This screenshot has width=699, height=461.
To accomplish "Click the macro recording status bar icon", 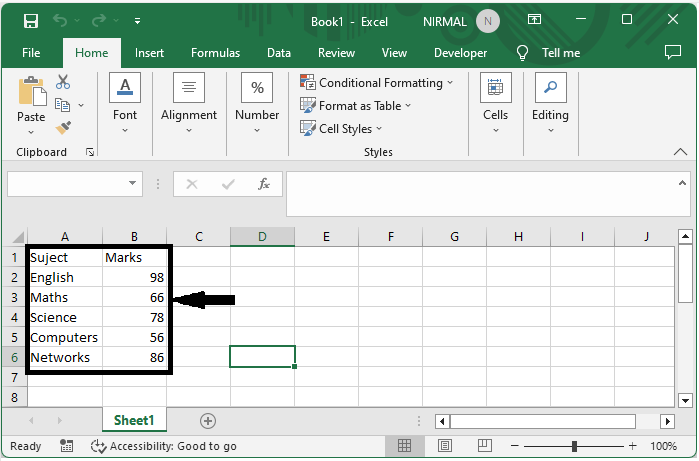I will coord(67,446).
